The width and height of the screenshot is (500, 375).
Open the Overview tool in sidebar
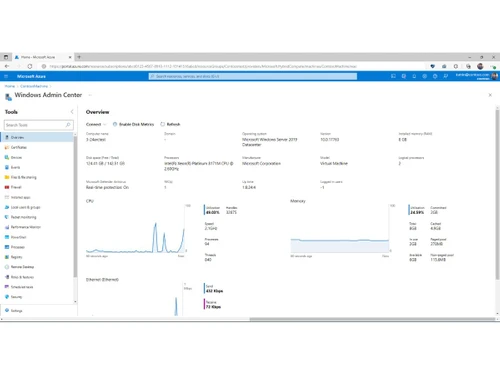click(x=37, y=137)
